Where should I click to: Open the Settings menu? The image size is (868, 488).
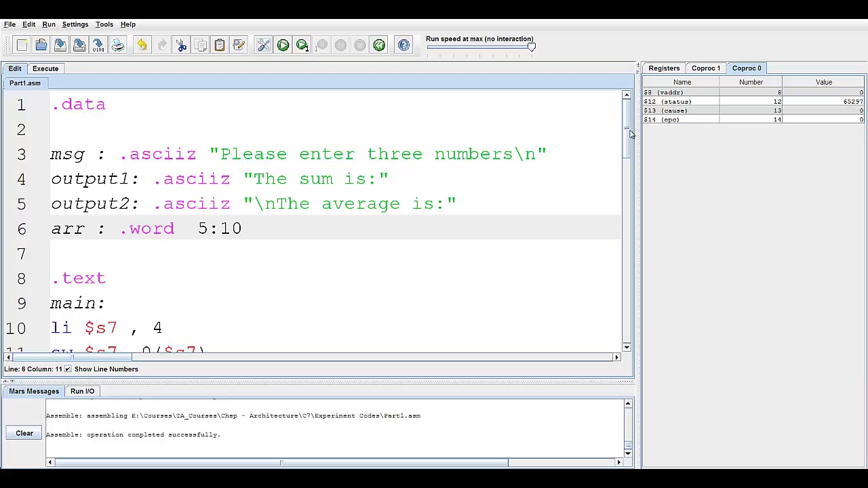tap(75, 24)
